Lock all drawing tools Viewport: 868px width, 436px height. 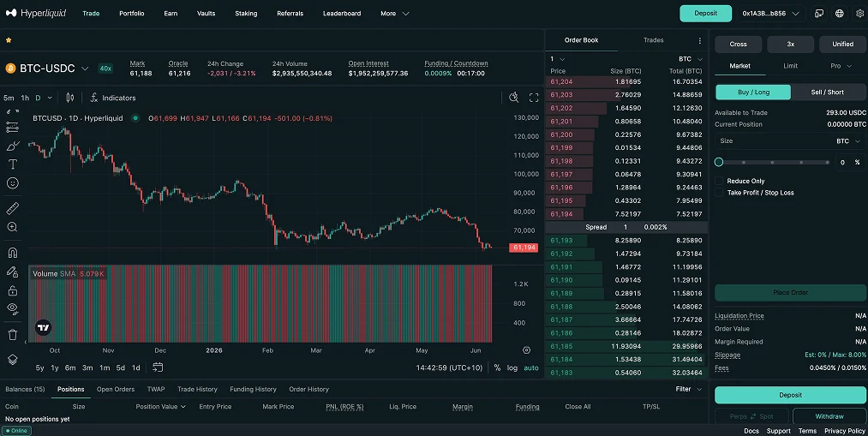pyautogui.click(x=12, y=290)
